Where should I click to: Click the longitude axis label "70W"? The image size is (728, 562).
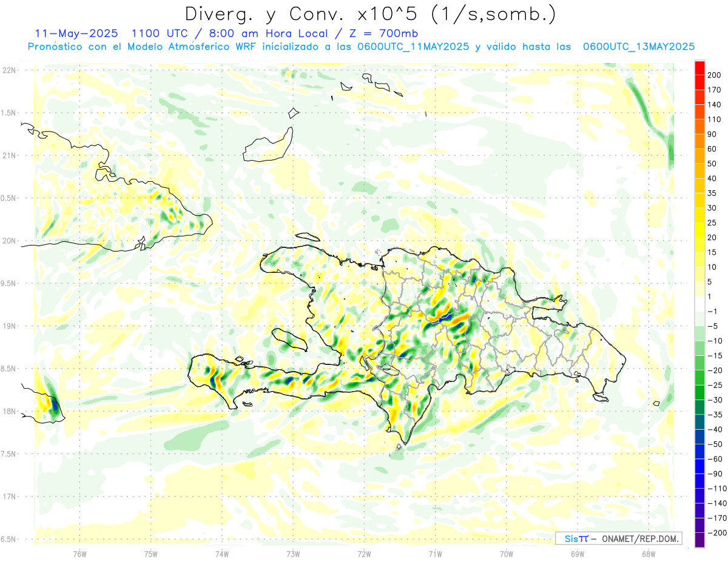pos(507,554)
